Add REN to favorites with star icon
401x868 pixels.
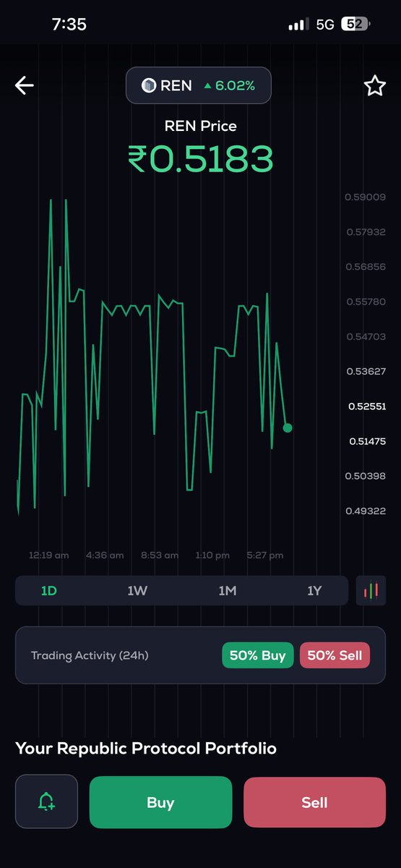[x=374, y=86]
